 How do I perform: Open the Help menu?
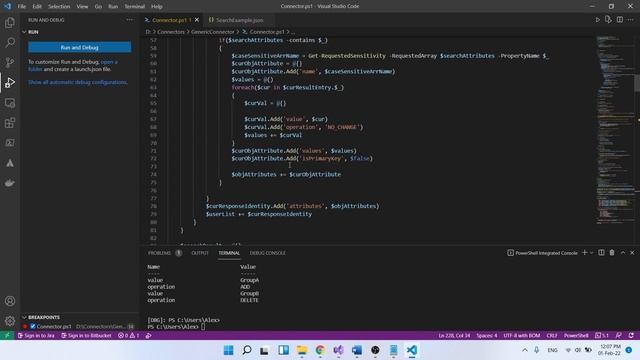click(x=157, y=7)
